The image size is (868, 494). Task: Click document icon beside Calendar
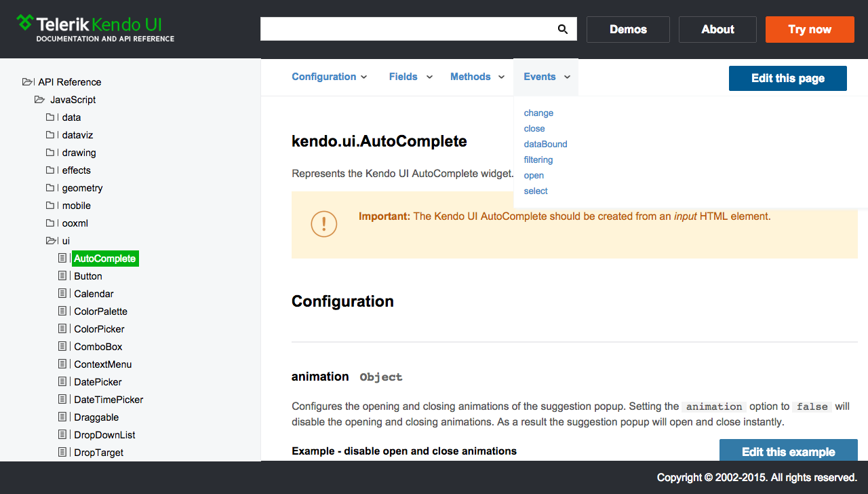pyautogui.click(x=62, y=294)
